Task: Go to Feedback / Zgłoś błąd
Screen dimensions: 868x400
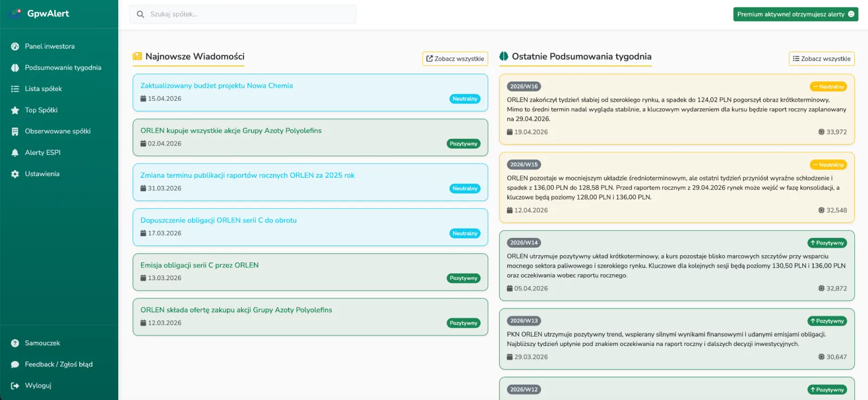Action: (59, 364)
